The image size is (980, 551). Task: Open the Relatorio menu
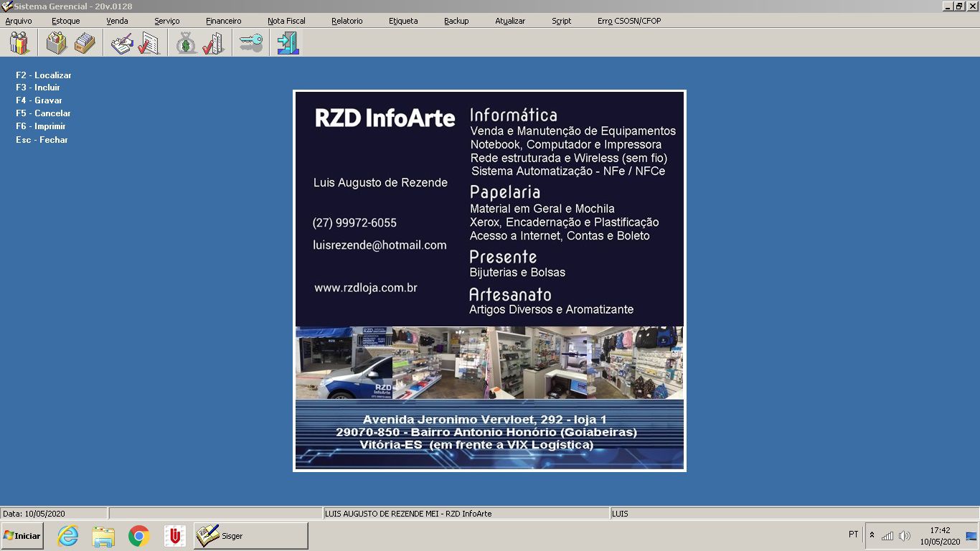point(347,21)
